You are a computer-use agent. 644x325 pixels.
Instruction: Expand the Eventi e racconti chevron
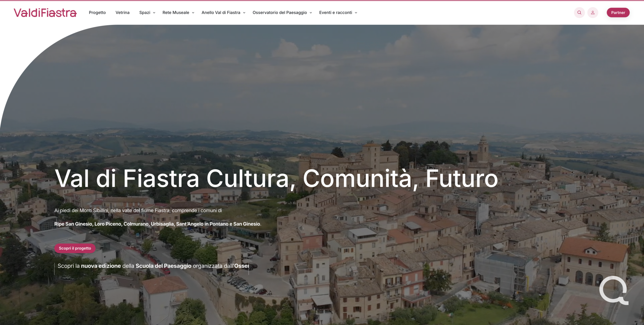click(356, 13)
